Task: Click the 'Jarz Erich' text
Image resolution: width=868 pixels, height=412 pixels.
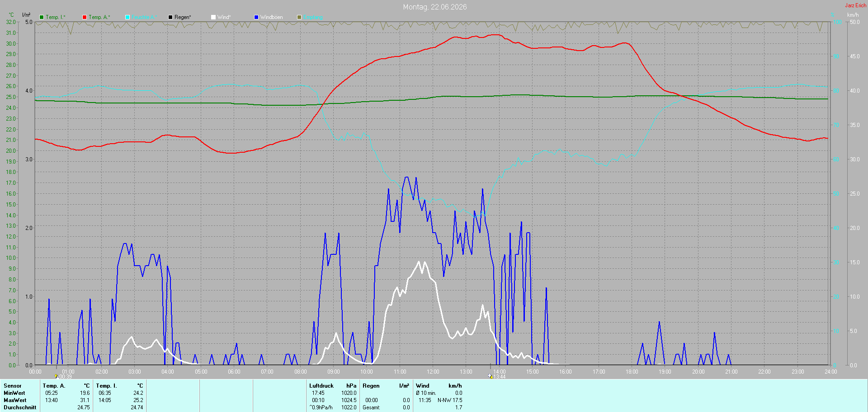Action: click(856, 5)
